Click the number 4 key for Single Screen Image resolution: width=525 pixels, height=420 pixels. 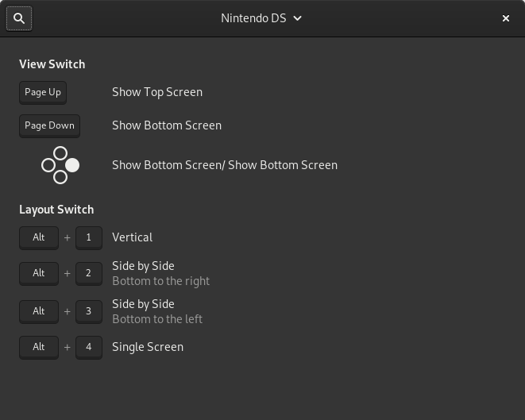pos(89,348)
